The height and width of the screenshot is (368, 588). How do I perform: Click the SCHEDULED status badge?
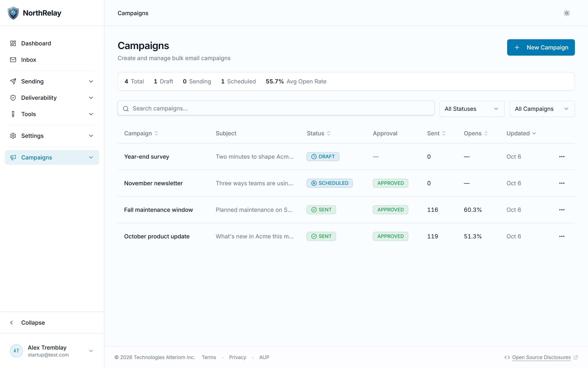330,183
